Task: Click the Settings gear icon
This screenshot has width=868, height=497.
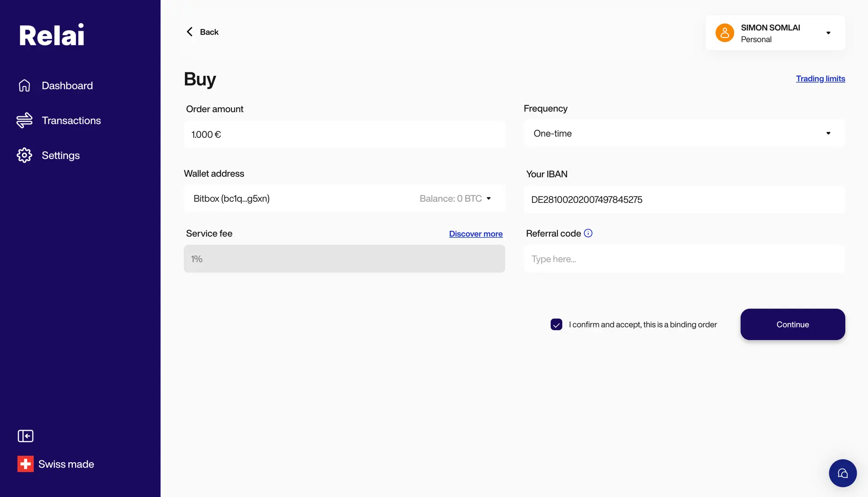Action: (24, 155)
